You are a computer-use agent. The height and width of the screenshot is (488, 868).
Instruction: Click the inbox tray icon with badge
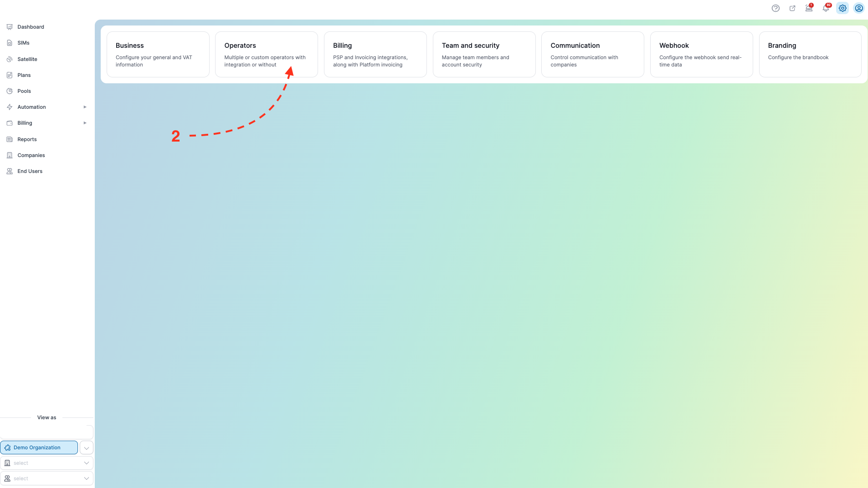(809, 8)
